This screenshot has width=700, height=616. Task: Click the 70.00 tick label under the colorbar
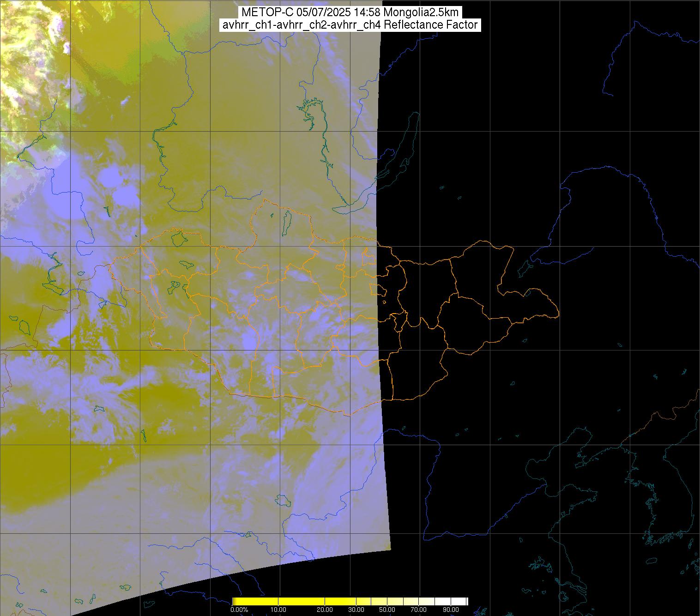click(419, 610)
